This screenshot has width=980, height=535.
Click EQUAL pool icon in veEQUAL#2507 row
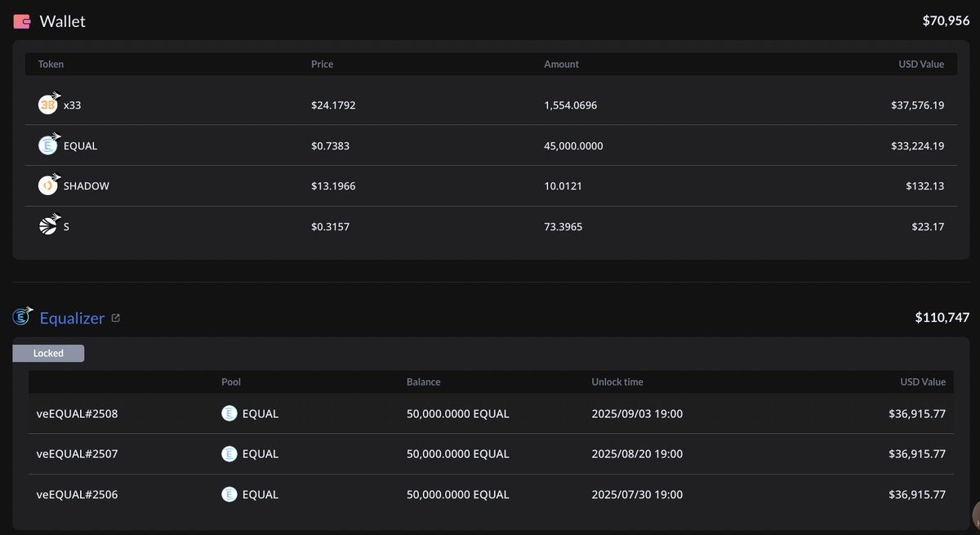point(229,454)
